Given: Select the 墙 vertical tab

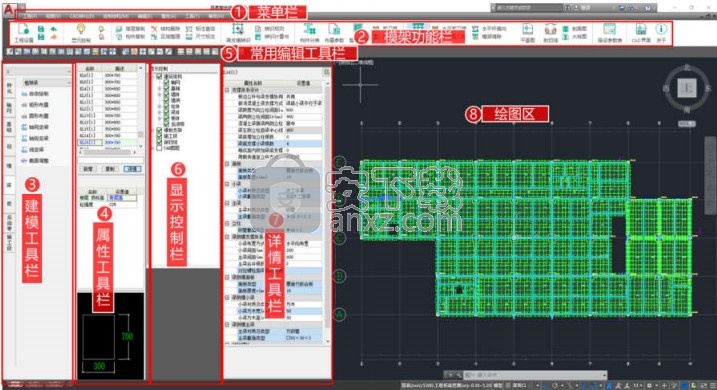Looking at the screenshot, I should 10,166.
